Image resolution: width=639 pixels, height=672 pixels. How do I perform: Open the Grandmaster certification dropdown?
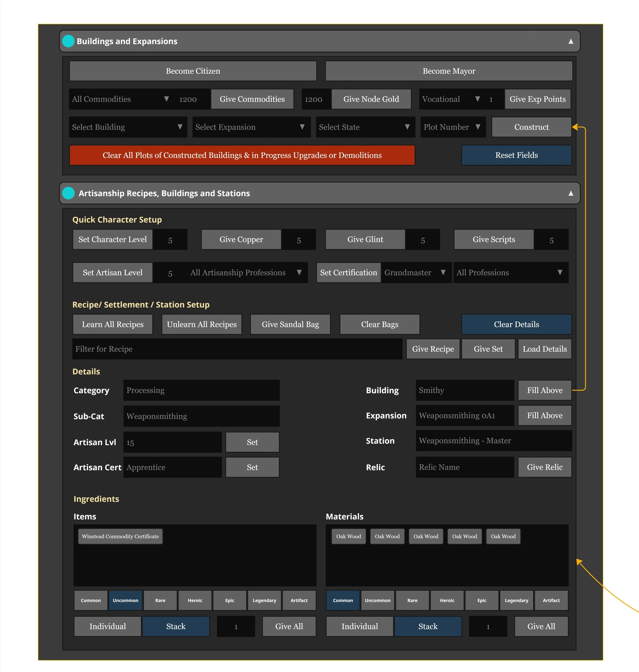tap(416, 272)
